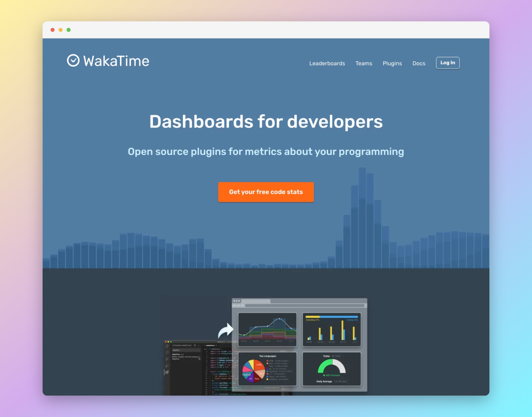Go to the Teams page
Screen dimensions: 532x417
[364, 63]
